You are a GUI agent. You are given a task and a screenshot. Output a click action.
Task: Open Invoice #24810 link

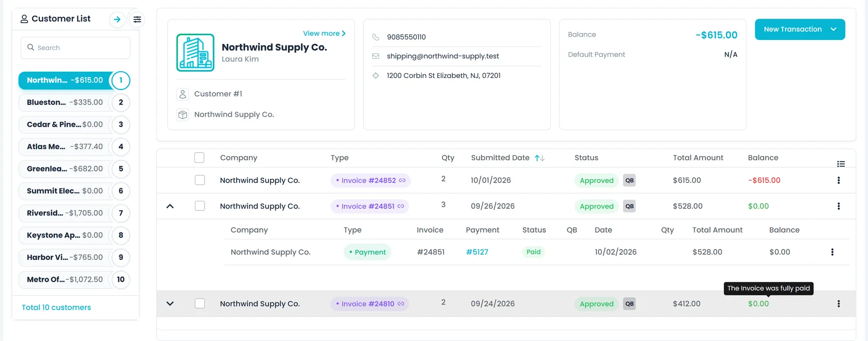tap(370, 303)
